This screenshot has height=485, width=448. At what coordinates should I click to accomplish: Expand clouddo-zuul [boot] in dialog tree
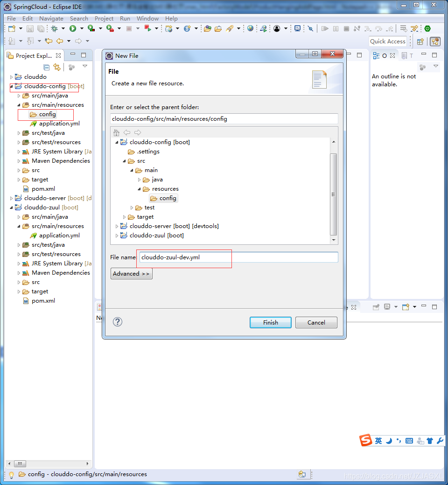pyautogui.click(x=117, y=236)
